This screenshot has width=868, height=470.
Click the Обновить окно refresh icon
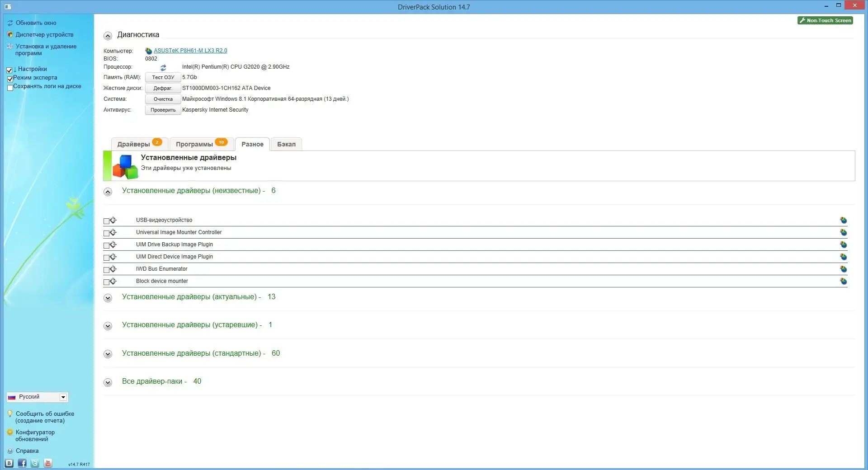(10, 23)
